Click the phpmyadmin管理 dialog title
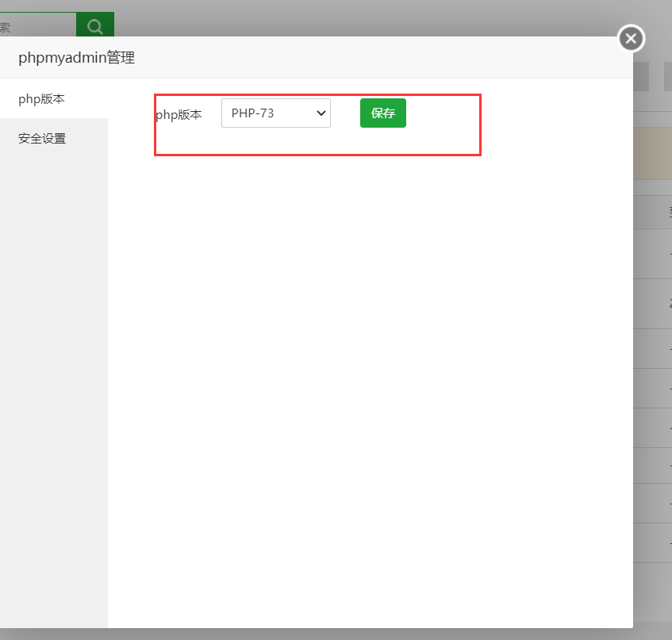Screen dimensions: 672x640 77,57
